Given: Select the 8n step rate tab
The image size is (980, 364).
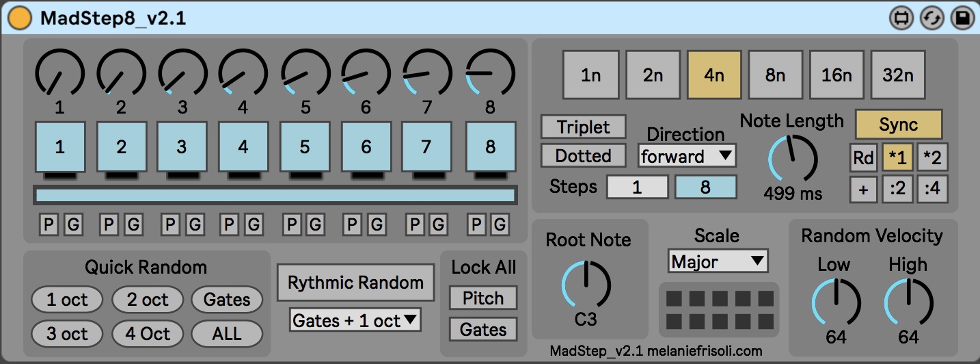Looking at the screenshot, I should [x=775, y=75].
